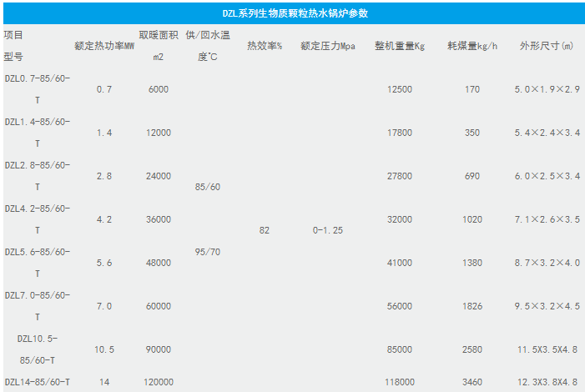Click the rated pressure value 0-1.25
This screenshot has height=392, width=585.
click(x=328, y=230)
